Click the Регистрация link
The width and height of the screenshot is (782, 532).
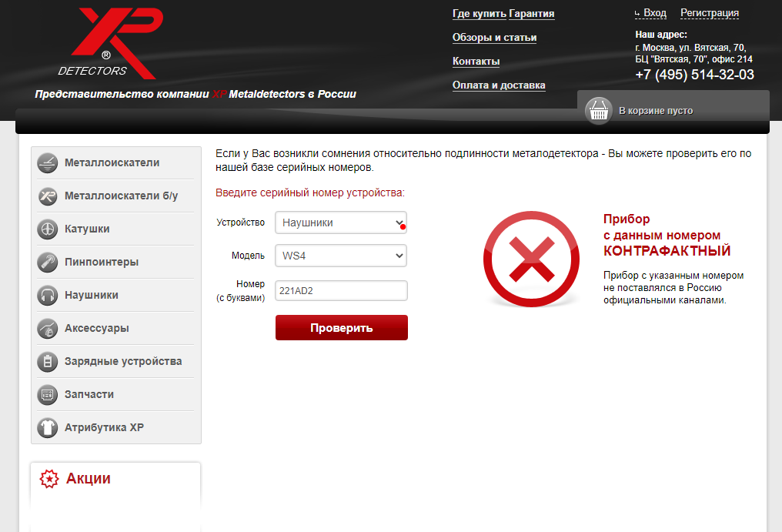click(710, 13)
